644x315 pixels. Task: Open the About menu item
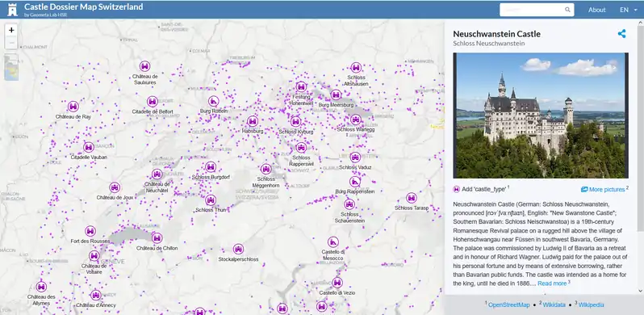[x=596, y=10]
